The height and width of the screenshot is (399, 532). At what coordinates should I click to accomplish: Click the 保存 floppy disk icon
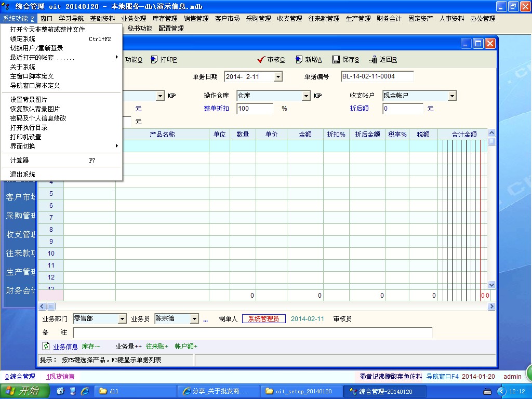[336, 60]
